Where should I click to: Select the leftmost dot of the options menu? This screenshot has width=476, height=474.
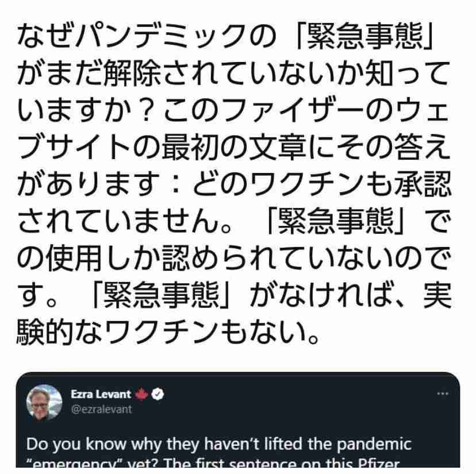(438, 392)
